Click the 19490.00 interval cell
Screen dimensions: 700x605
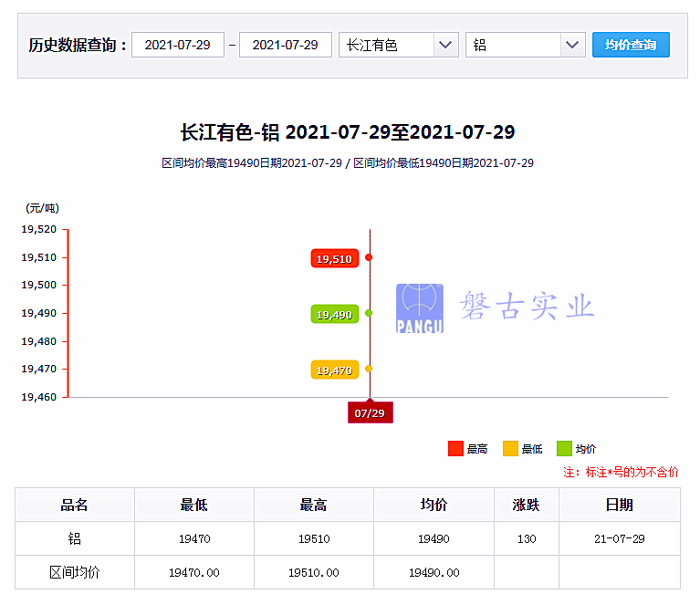[x=434, y=572]
